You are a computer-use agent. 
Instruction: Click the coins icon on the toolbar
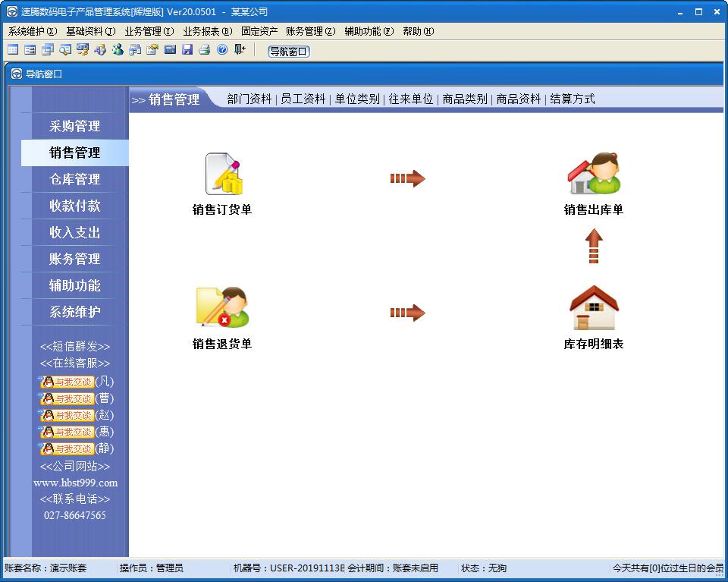point(82,49)
